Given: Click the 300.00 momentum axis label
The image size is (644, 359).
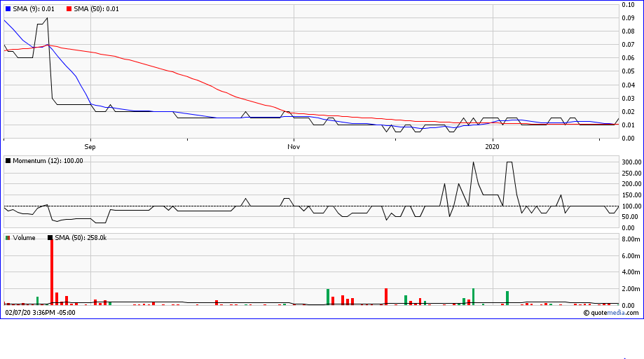Looking at the screenshot, I should (631, 162).
